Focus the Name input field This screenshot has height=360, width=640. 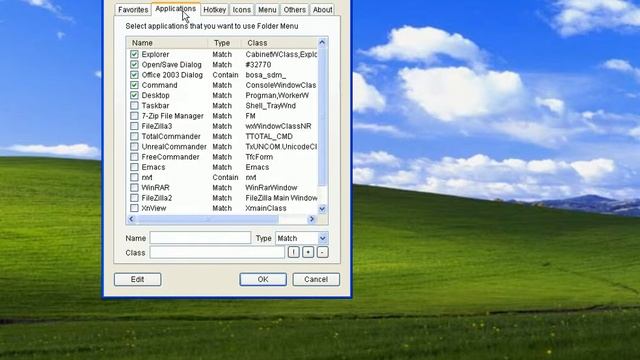click(200, 238)
